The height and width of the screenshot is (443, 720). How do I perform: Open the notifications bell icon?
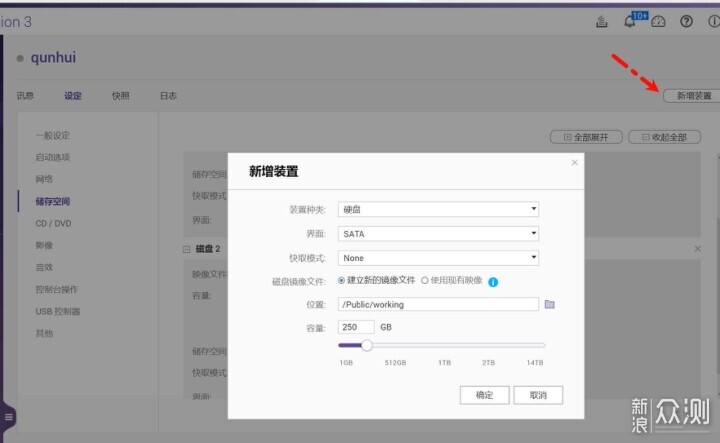[x=630, y=21]
